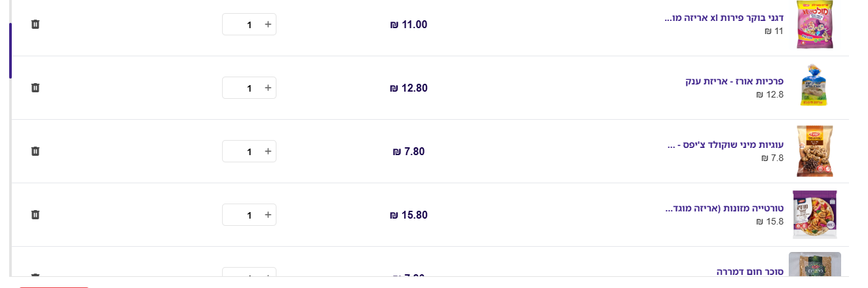Remove the tortilla (טורטייה מזונות) item
The height and width of the screenshot is (288, 868).
click(x=35, y=215)
